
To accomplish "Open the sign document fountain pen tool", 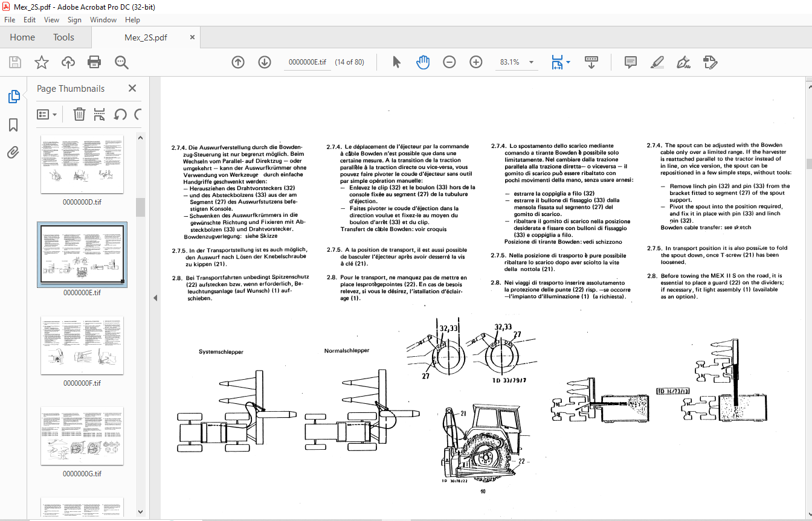I will tap(684, 62).
